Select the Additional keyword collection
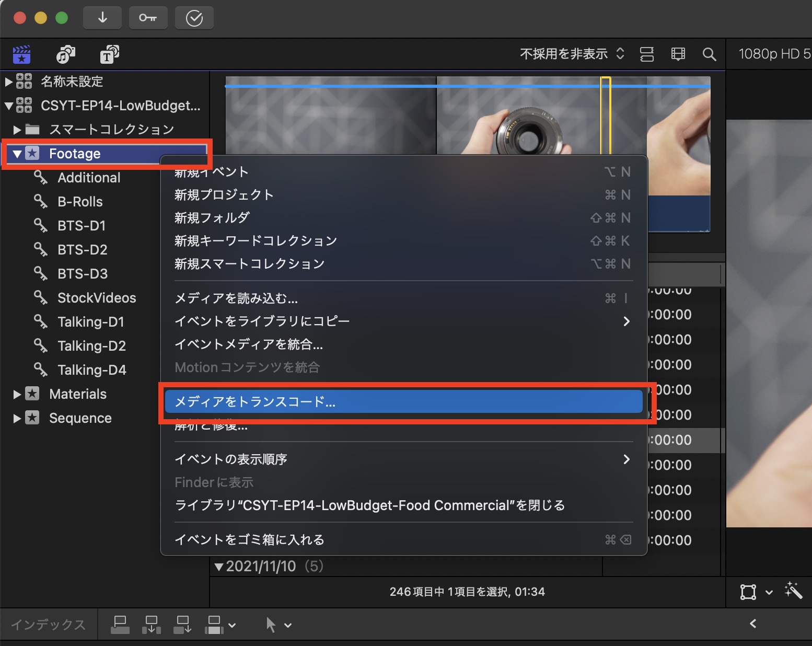This screenshot has width=812, height=646. click(89, 178)
